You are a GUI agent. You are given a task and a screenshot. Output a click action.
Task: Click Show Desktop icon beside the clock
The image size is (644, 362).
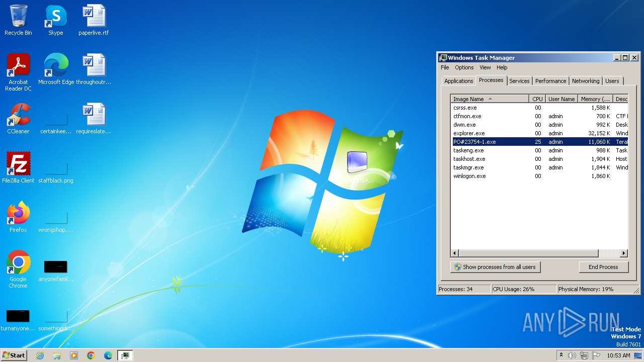click(638, 355)
